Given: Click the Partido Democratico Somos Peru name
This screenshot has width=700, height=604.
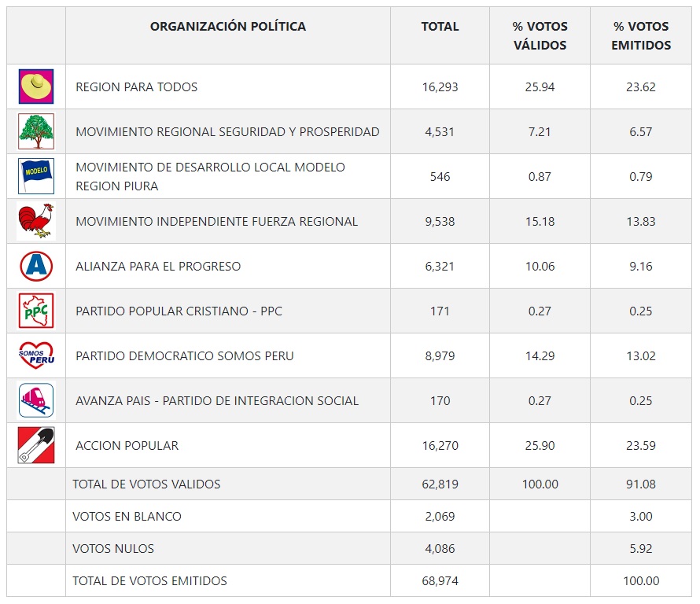Looking at the screenshot, I should point(185,356).
